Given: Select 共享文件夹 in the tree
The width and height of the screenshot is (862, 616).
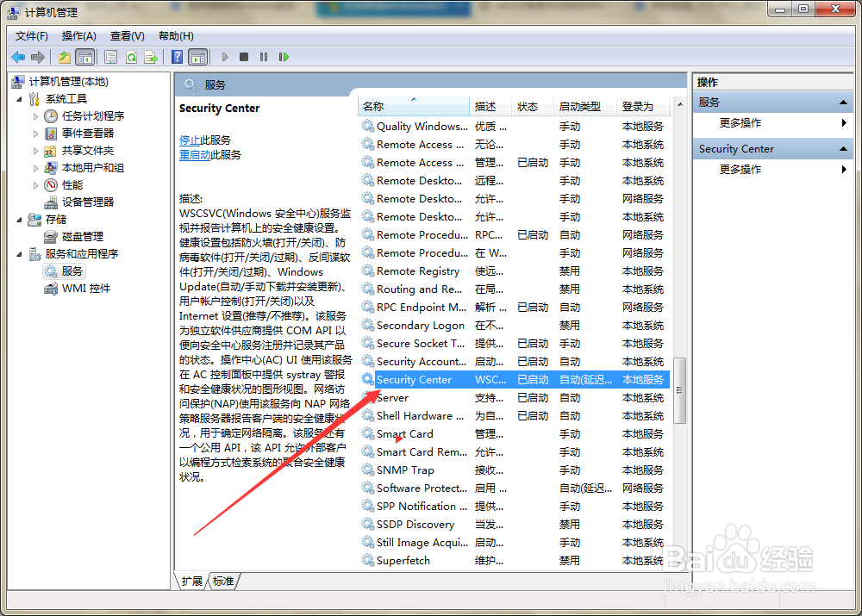Looking at the screenshot, I should [87, 150].
